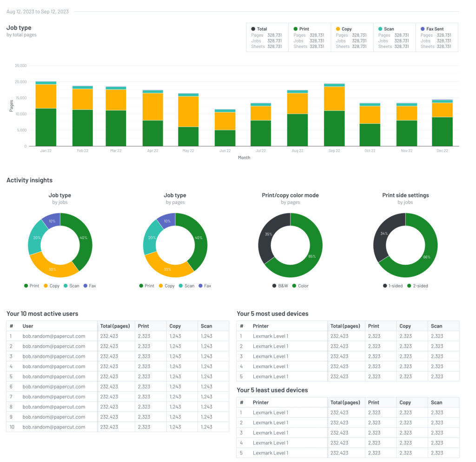Screen dimensions: 476x462
Task: Click the 1-sided legend marker
Action: click(x=385, y=286)
